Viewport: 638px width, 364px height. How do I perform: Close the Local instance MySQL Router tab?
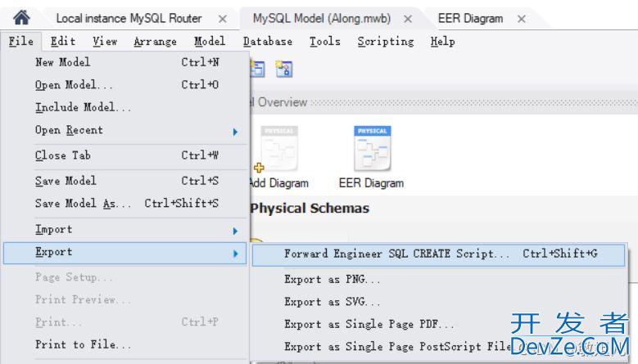pyautogui.click(x=223, y=19)
